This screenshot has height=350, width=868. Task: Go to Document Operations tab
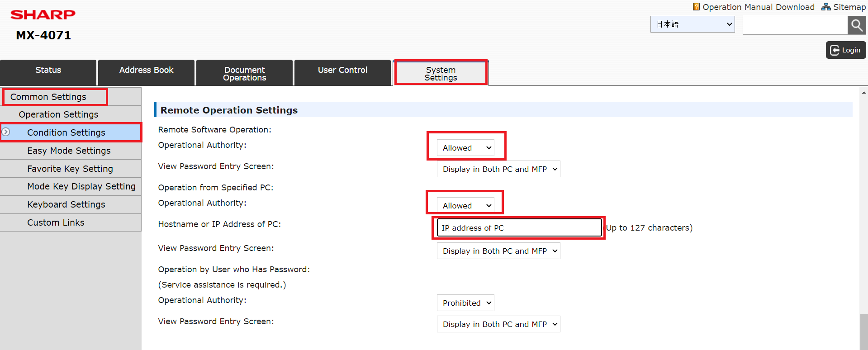(x=244, y=73)
